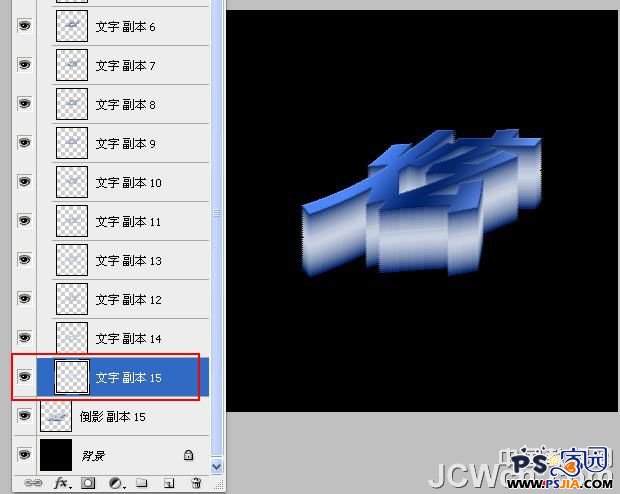The height and width of the screenshot is (494, 620).
Task: Select layer name 文字 副本 7
Action: [x=125, y=65]
